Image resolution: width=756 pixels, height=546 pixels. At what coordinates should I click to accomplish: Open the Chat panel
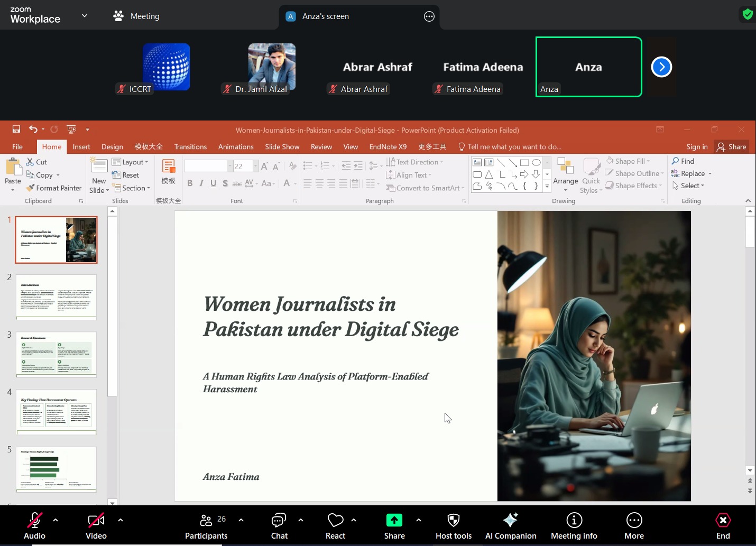click(x=279, y=526)
